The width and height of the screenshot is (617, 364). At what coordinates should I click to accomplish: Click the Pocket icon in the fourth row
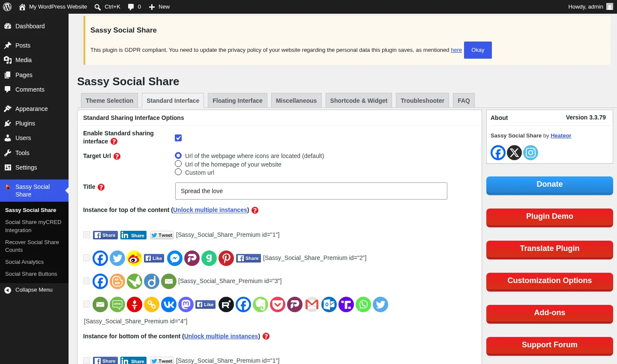278,304
